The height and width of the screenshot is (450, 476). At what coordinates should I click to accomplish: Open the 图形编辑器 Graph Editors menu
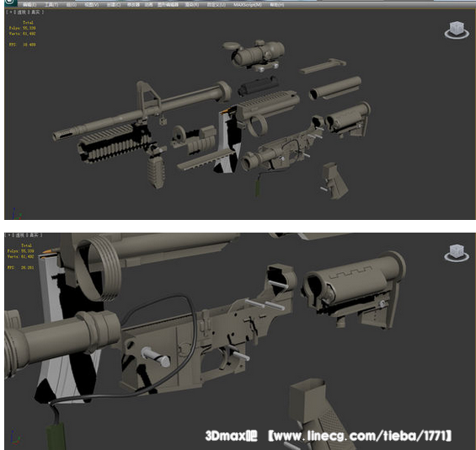[x=168, y=4]
